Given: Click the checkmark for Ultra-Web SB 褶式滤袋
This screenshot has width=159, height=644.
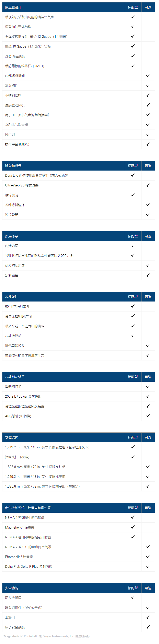Looking at the screenshot, I should [148, 185].
